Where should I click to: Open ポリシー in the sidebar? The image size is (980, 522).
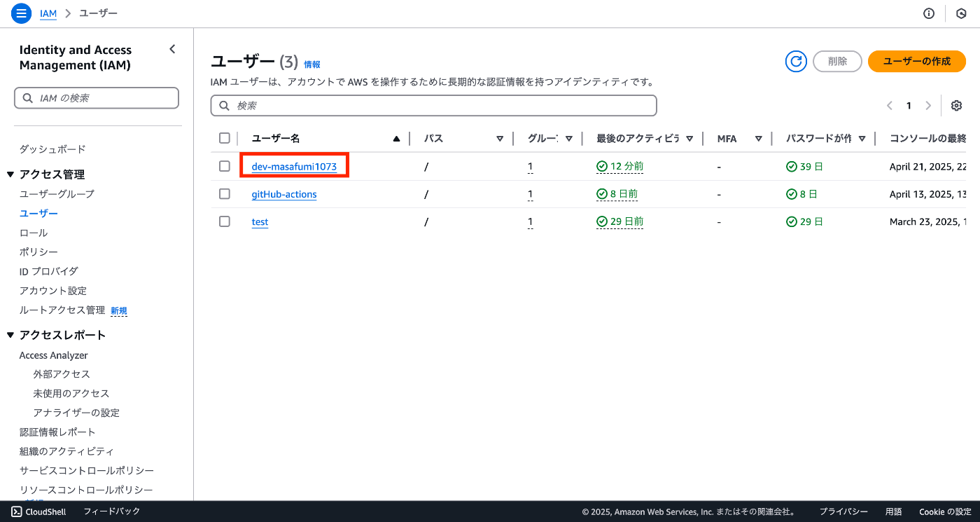click(38, 252)
